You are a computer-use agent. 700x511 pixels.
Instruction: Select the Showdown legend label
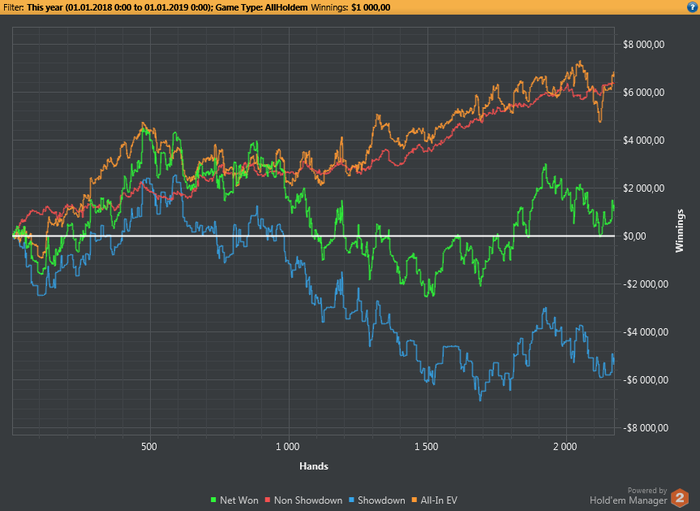[381, 500]
